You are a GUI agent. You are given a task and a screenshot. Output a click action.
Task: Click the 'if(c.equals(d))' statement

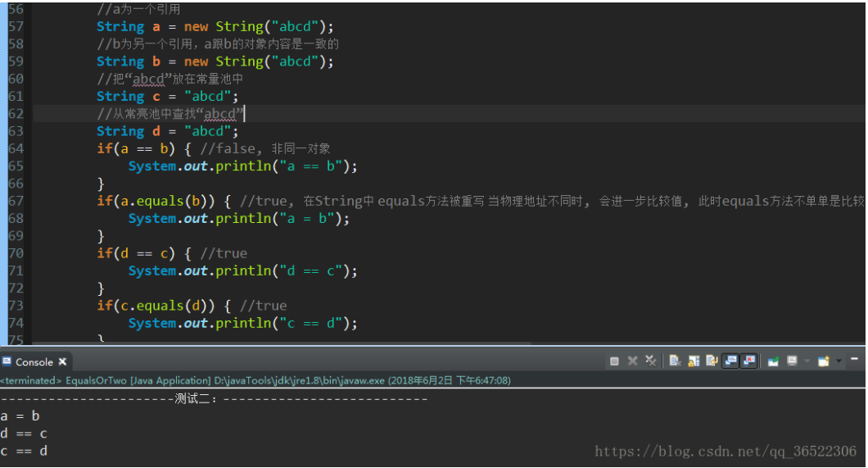click(x=164, y=306)
